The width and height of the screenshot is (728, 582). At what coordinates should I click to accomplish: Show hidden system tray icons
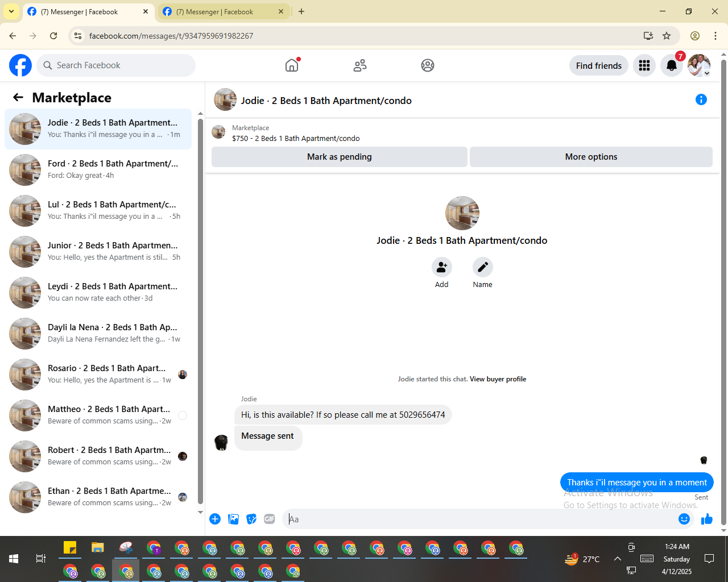pos(617,559)
